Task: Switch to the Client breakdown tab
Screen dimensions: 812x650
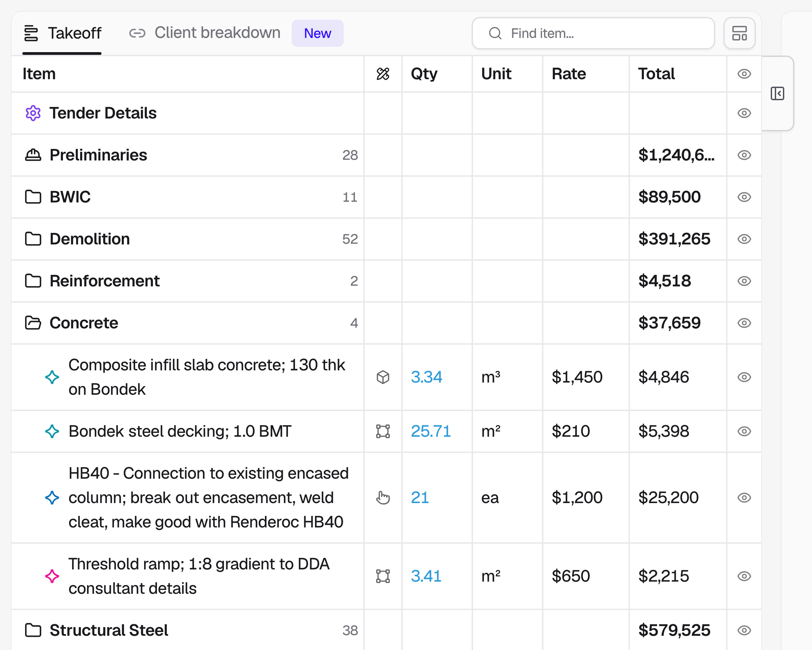Action: click(205, 33)
